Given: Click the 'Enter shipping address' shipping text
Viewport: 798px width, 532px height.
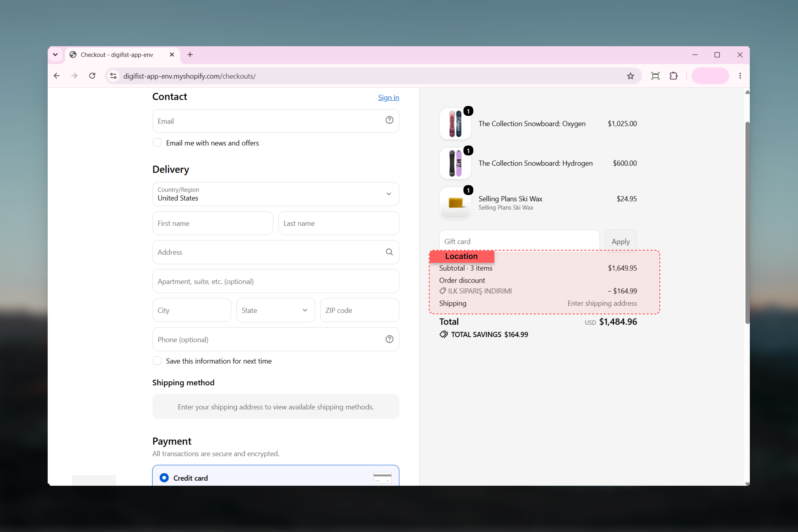Looking at the screenshot, I should (x=602, y=303).
